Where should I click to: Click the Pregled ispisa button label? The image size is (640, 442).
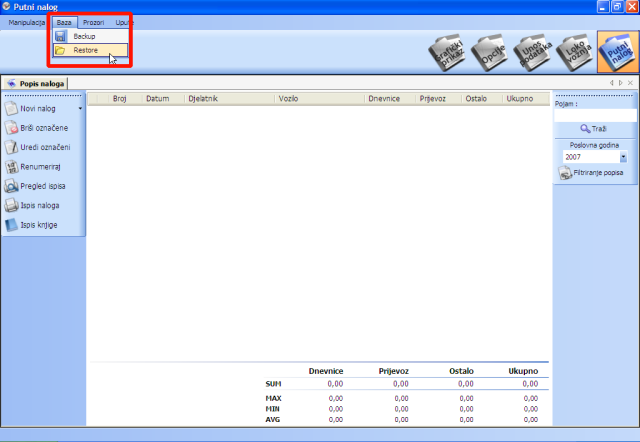(x=43, y=186)
